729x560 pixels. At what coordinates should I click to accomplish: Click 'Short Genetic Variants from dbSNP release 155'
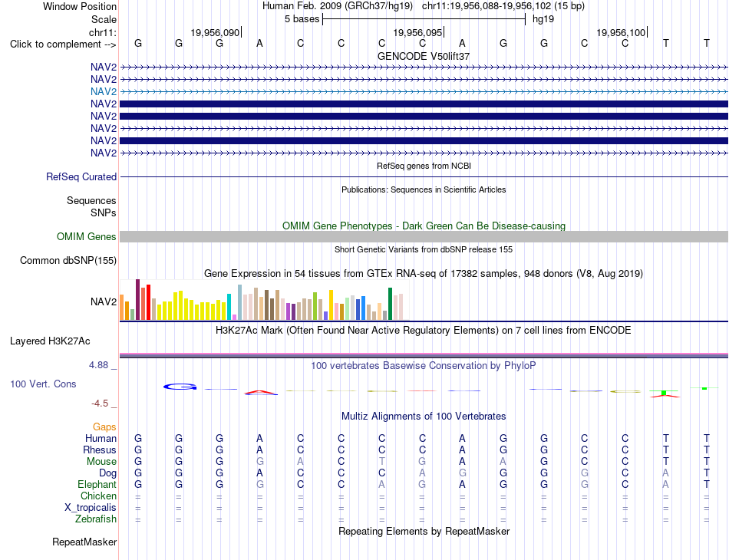coord(424,249)
